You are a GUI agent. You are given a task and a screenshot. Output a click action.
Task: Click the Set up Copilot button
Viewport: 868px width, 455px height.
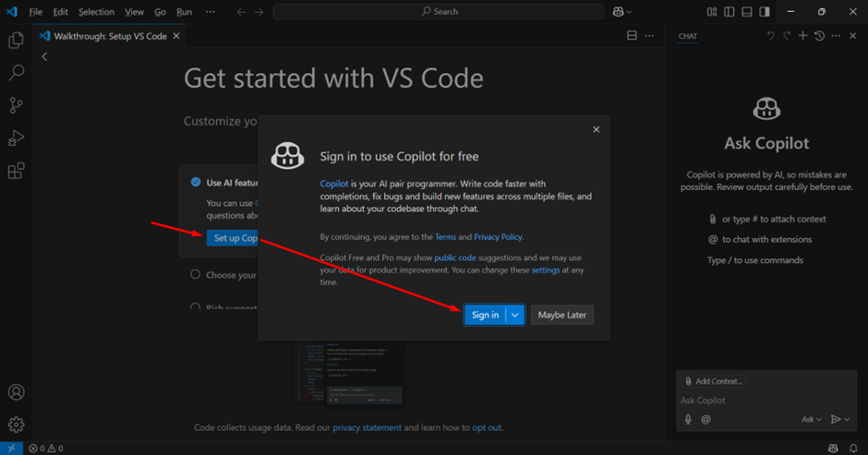click(x=233, y=238)
